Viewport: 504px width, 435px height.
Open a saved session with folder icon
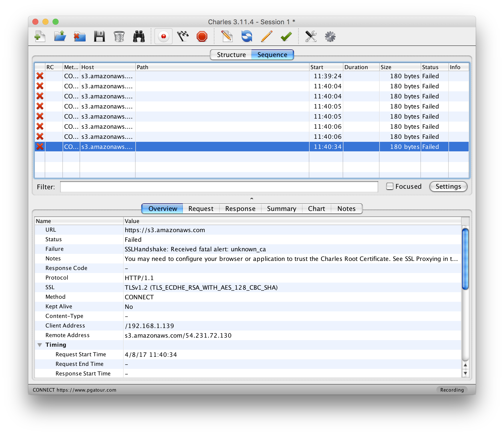coord(60,37)
